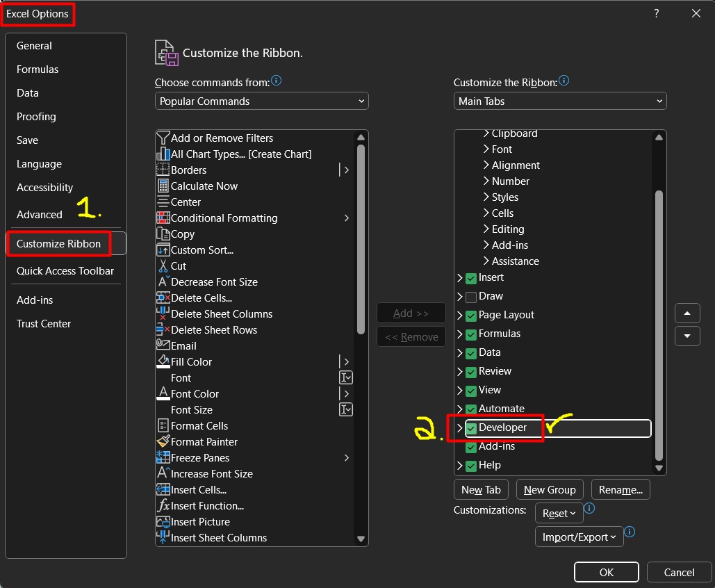Click the Insert Picture icon
The image size is (715, 588).
pyautogui.click(x=163, y=521)
